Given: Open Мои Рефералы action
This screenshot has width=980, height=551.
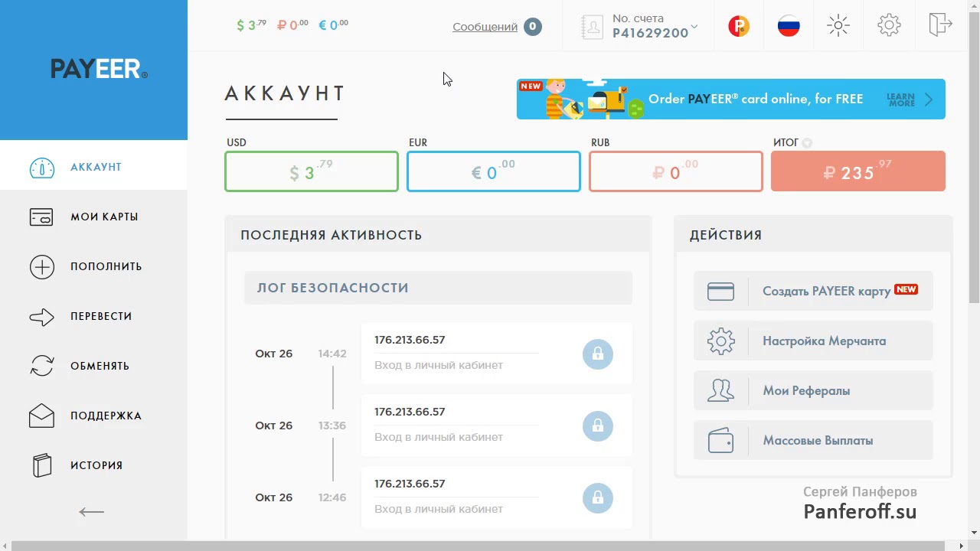Looking at the screenshot, I should [813, 391].
